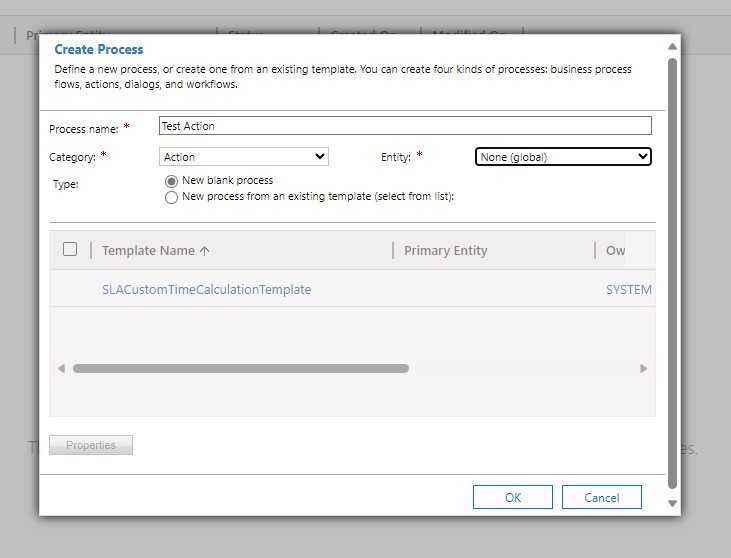Click the dialog's vertical scrollbar thumb
This screenshot has height=558, width=731.
pyautogui.click(x=672, y=270)
